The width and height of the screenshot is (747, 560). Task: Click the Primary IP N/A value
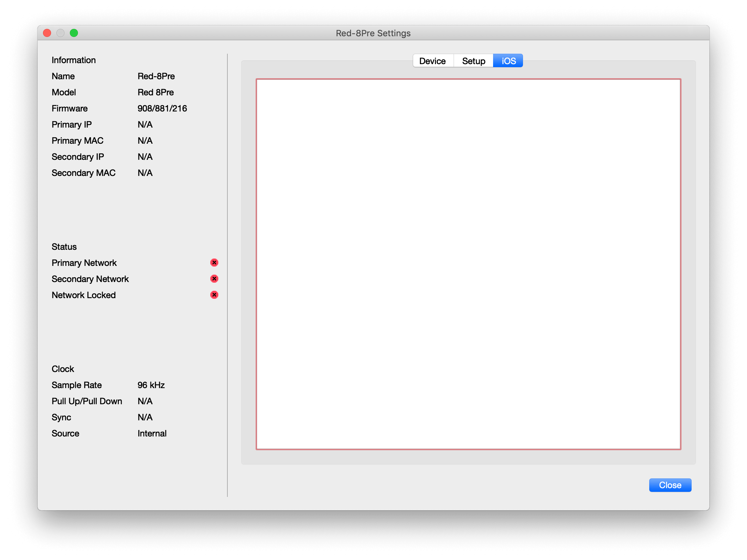(145, 125)
